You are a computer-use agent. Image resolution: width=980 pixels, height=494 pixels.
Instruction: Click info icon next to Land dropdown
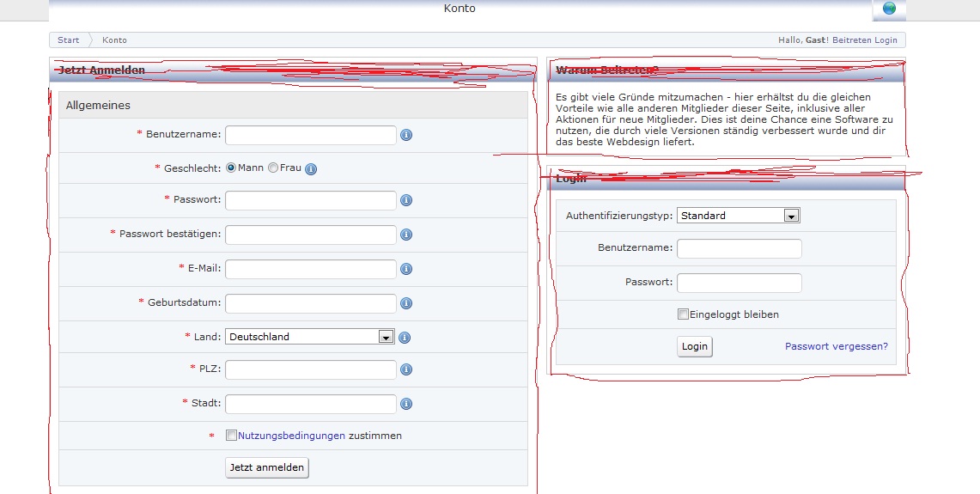(x=405, y=338)
